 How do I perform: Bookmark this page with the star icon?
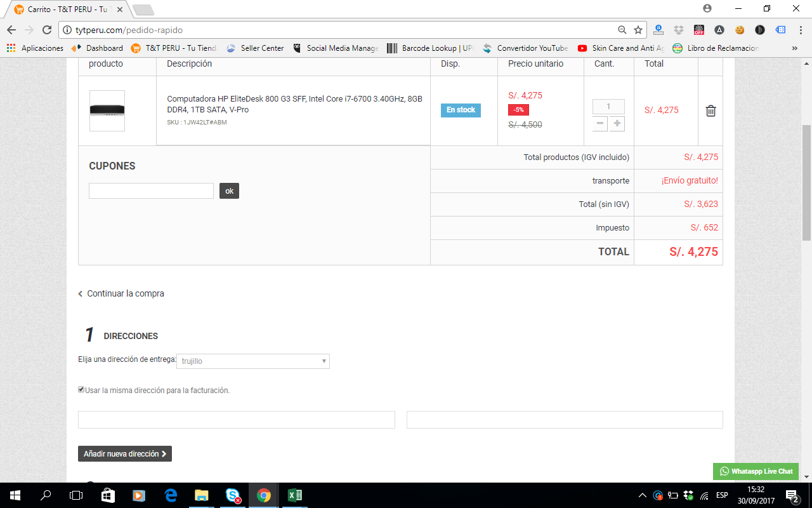[638, 30]
